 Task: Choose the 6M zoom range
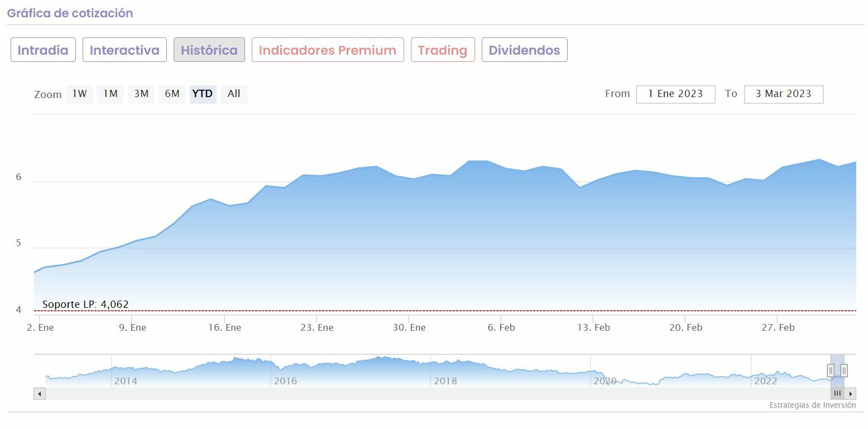click(x=172, y=94)
